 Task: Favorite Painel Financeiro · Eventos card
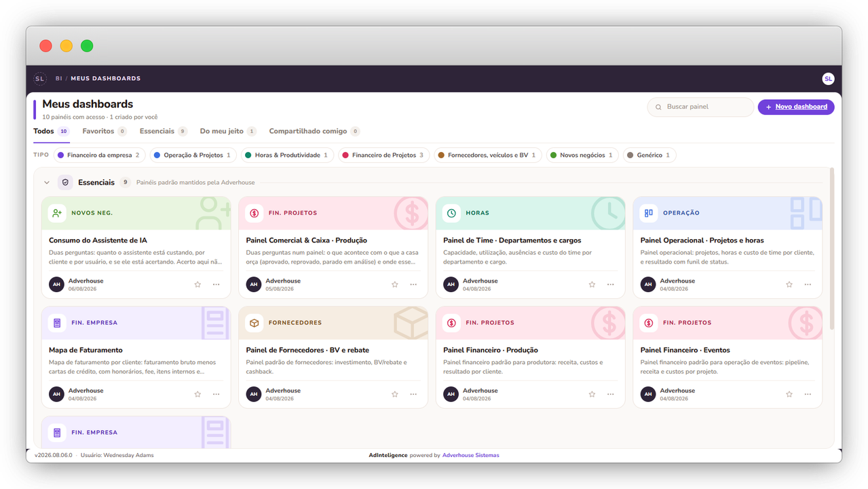[x=789, y=394]
